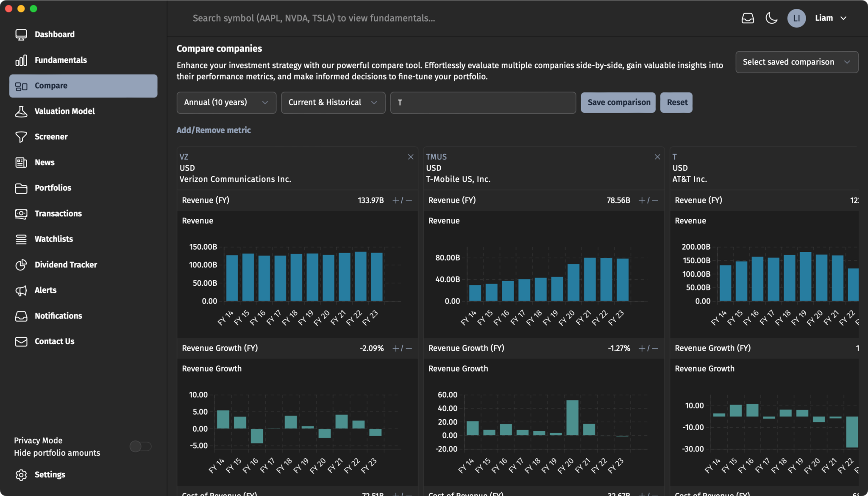Image resolution: width=868 pixels, height=496 pixels.
Task: Click the T-Mobile US, Inc. name
Action: [x=458, y=179]
